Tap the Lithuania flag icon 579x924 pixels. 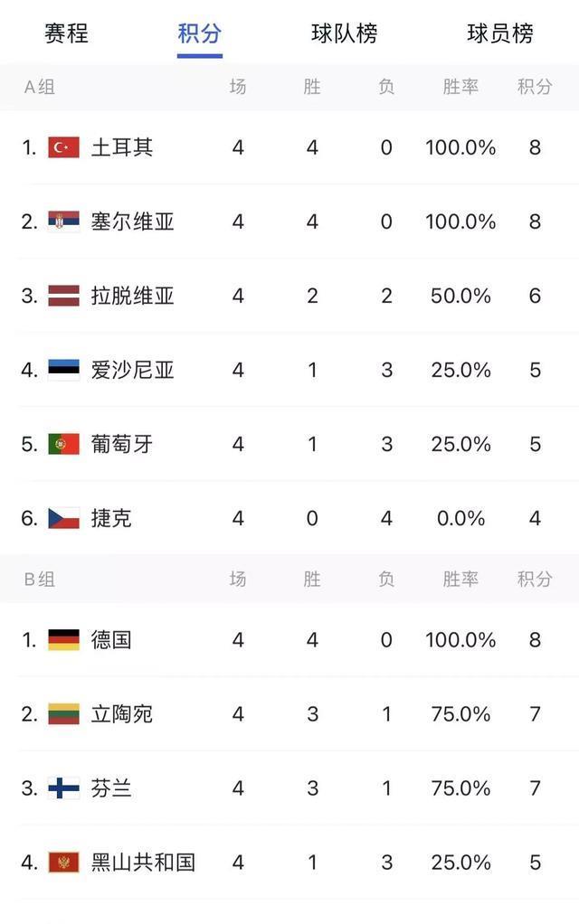point(63,713)
